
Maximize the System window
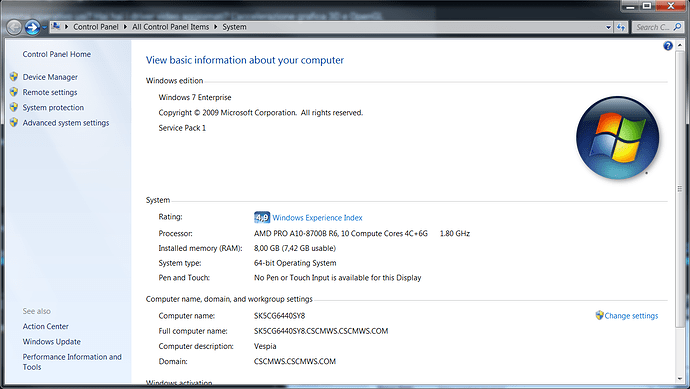point(646,6)
